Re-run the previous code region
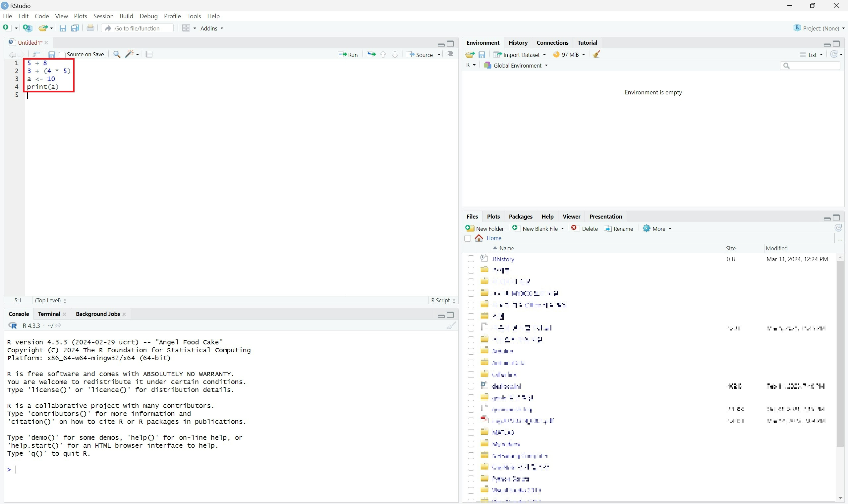Image resolution: width=848 pixels, height=504 pixels. pos(371,55)
